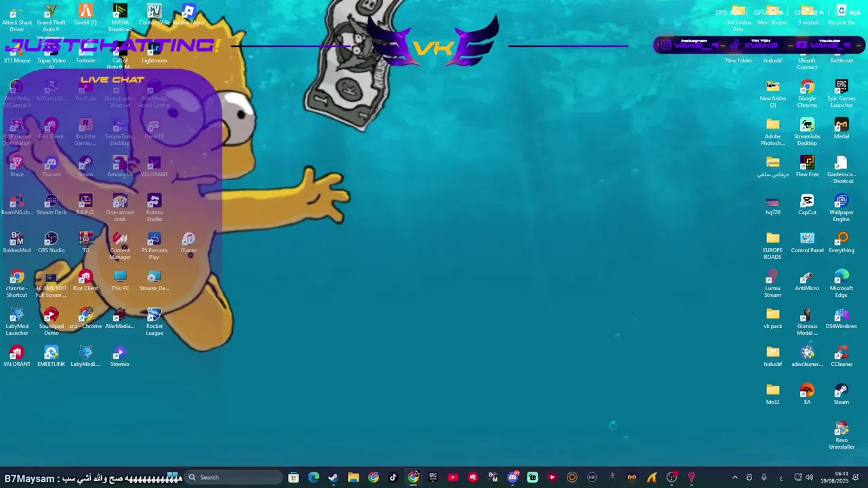Screen dimensions: 868x488
Task: Open the adwcleaner desktop icon
Action: (x=807, y=357)
